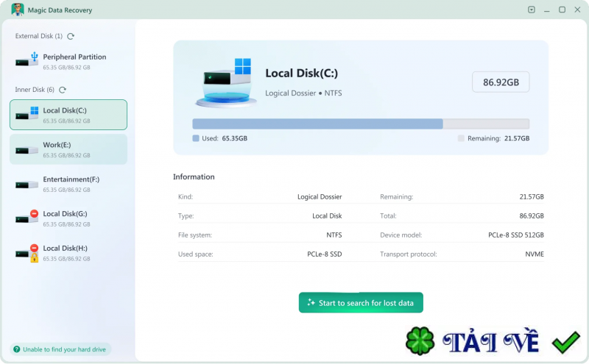
Task: Open the 'Unable to find your hard drive' help link
Action: pyautogui.click(x=60, y=349)
